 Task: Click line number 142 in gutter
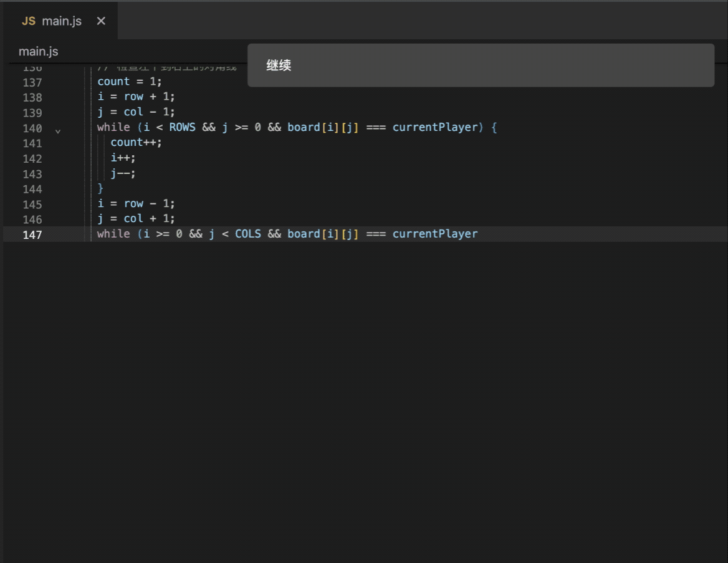point(32,159)
